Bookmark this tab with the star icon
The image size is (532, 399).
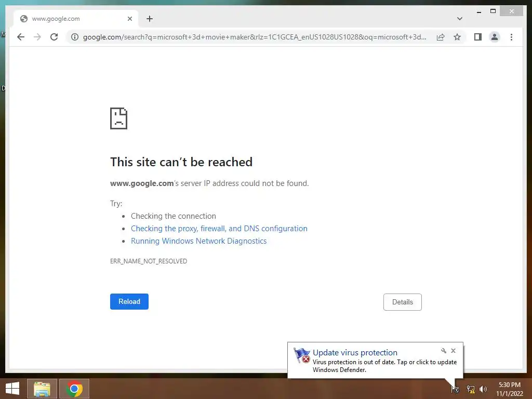tap(457, 37)
